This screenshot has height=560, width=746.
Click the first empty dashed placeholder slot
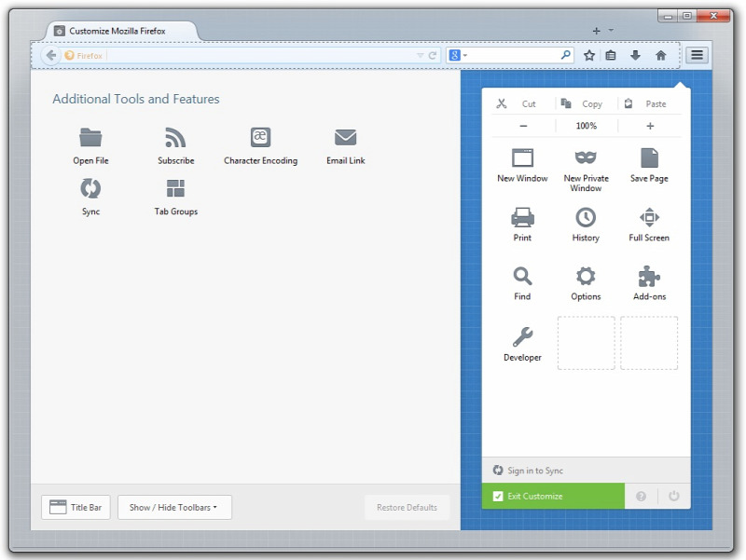point(586,343)
